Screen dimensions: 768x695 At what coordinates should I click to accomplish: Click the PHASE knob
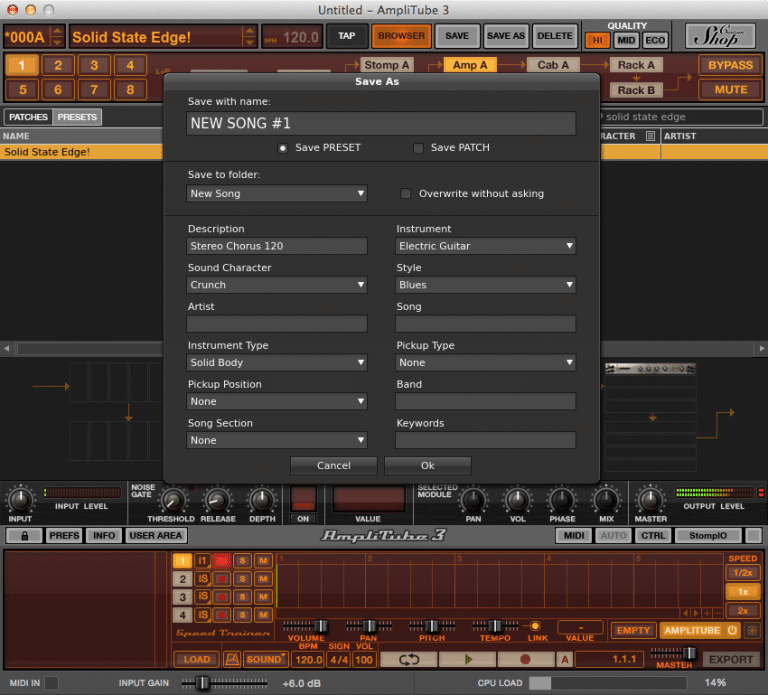coord(562,500)
